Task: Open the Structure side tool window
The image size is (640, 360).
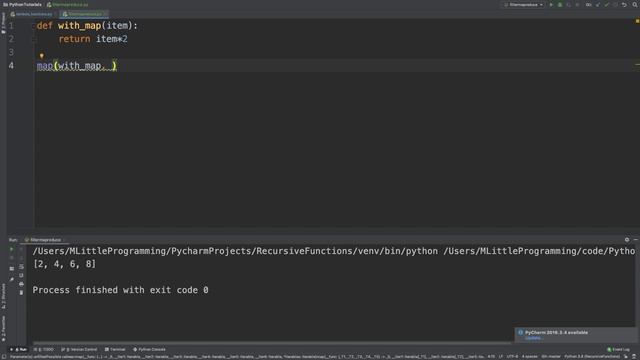Action: (3, 296)
